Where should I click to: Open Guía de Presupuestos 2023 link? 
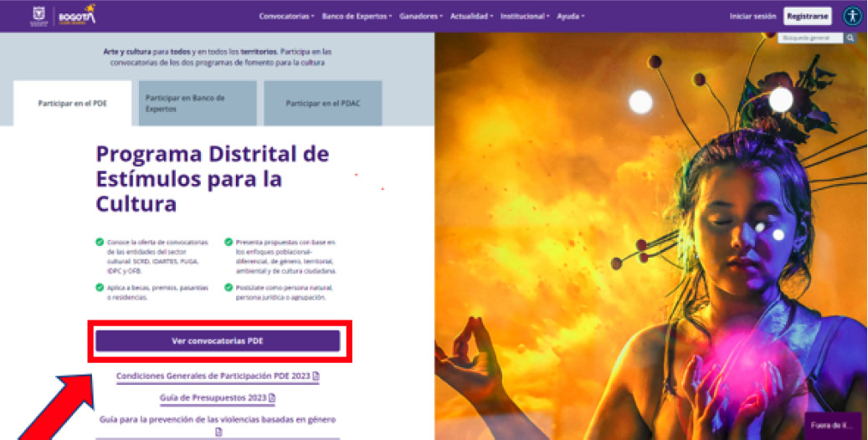point(218,398)
